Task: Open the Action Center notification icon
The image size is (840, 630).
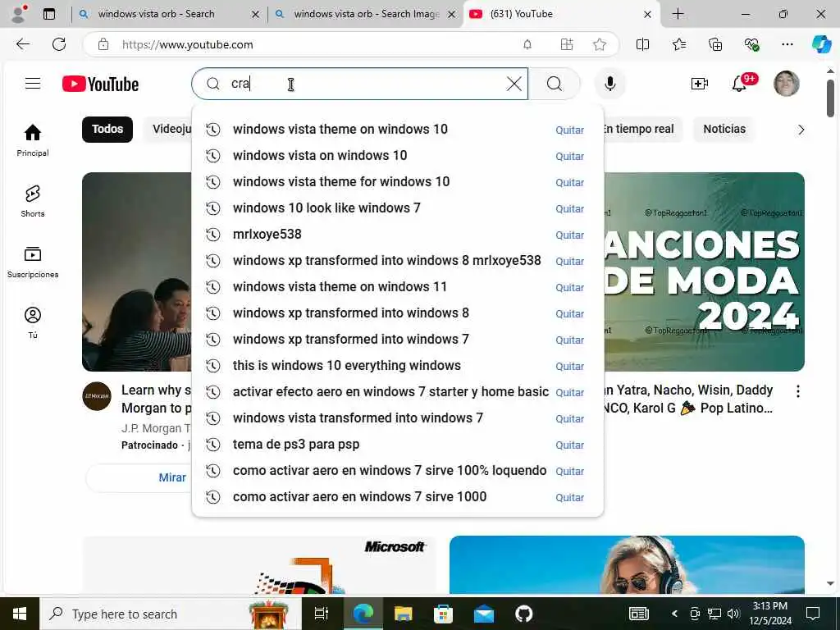Action: point(813,614)
